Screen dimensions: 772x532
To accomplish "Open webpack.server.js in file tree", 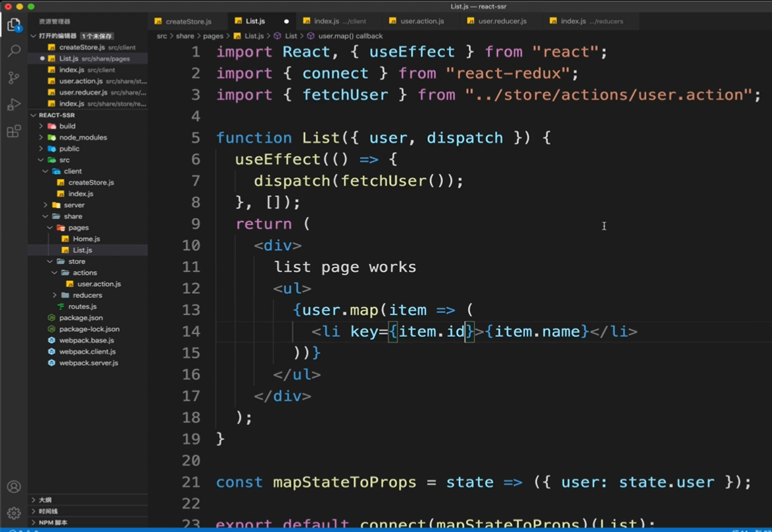I will point(88,363).
